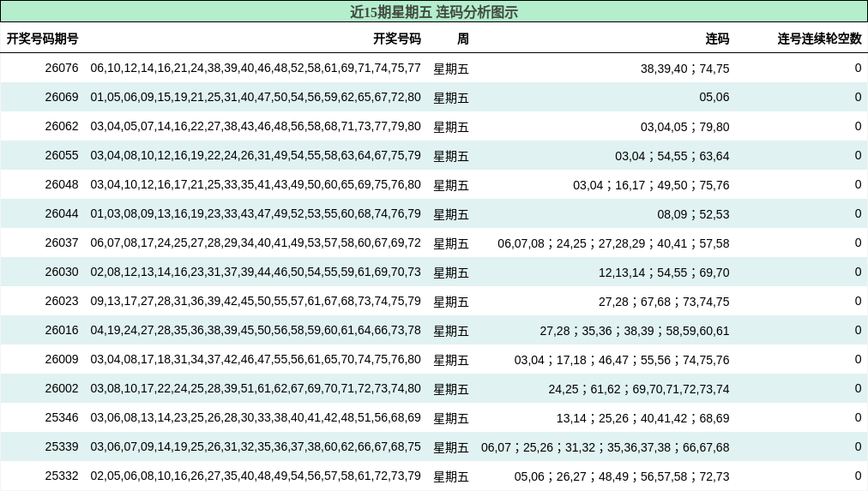Click the winning numbers of issue 26055
868x491 pixels.
click(256, 155)
